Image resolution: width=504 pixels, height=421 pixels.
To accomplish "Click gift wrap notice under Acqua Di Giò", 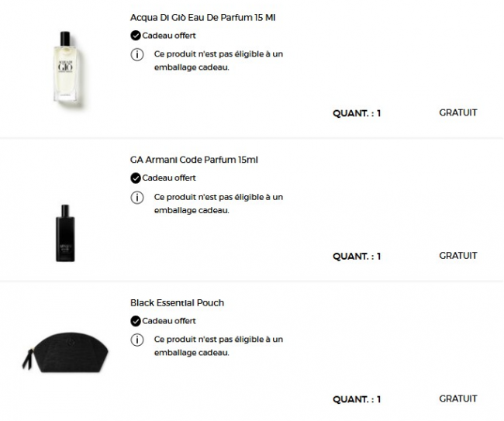I will [218, 60].
